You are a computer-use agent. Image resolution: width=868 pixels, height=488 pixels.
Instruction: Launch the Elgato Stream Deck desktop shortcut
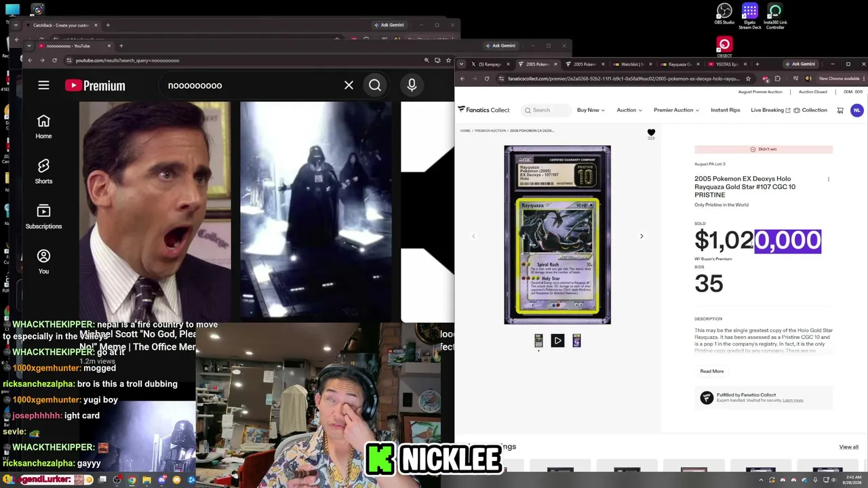click(x=749, y=16)
